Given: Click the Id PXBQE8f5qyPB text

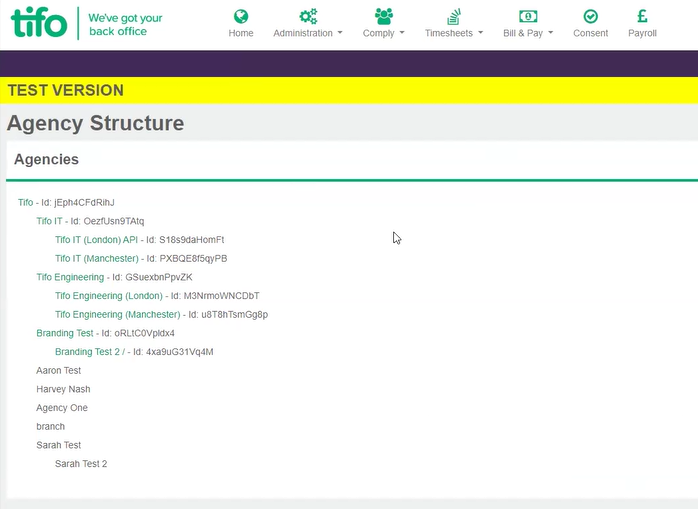Looking at the screenshot, I should pyautogui.click(x=187, y=258).
